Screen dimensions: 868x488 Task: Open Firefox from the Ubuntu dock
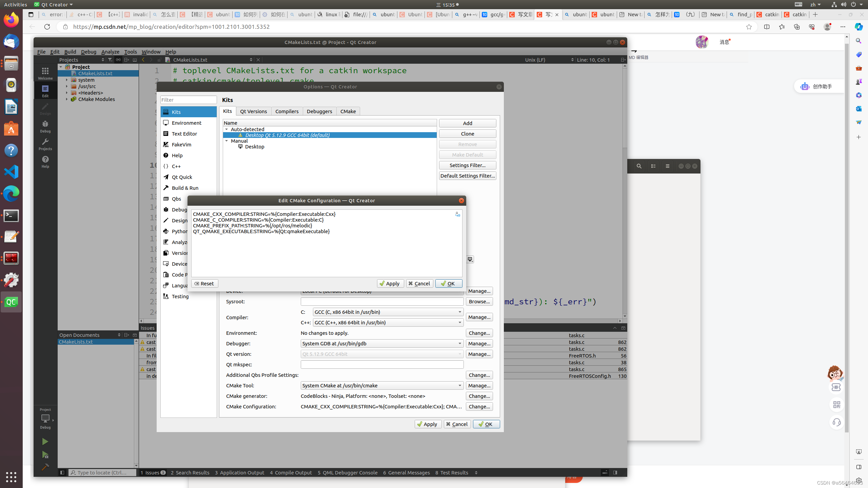click(x=11, y=19)
